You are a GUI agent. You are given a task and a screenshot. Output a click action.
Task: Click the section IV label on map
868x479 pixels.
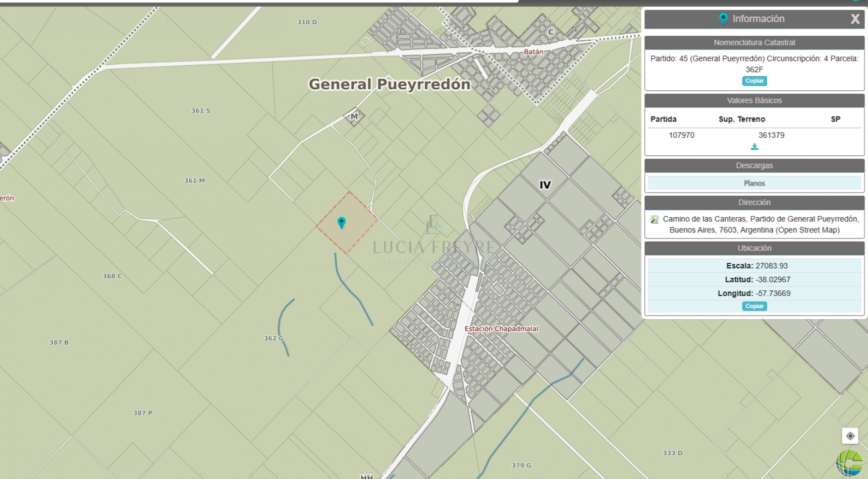click(x=545, y=185)
